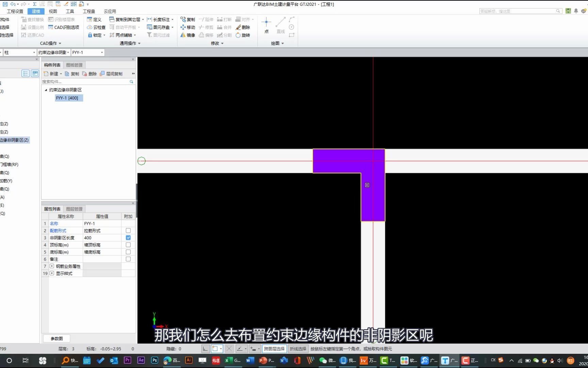This screenshot has height=368, width=588.
Task: Click the 删除 delete tool in ribbon
Action: tap(243, 27)
